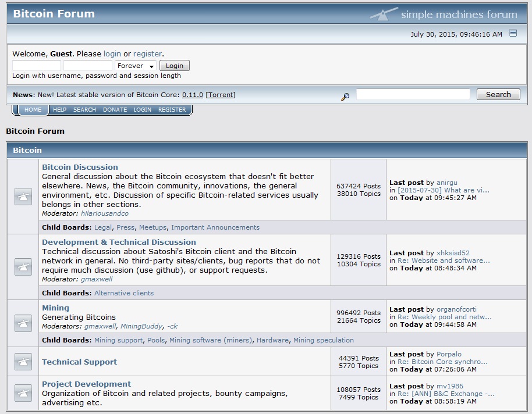Open Porpalo's profile link
Screen dimensions: 532x414
coord(449,354)
